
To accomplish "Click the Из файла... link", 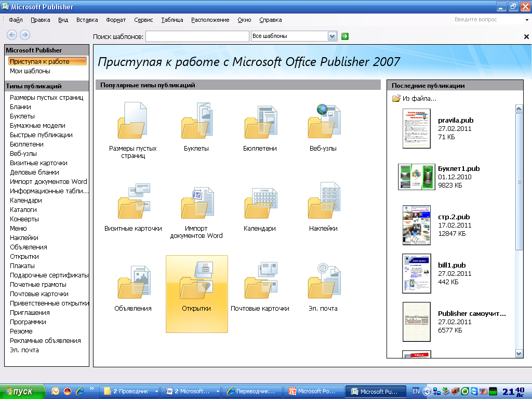I will 419,98.
